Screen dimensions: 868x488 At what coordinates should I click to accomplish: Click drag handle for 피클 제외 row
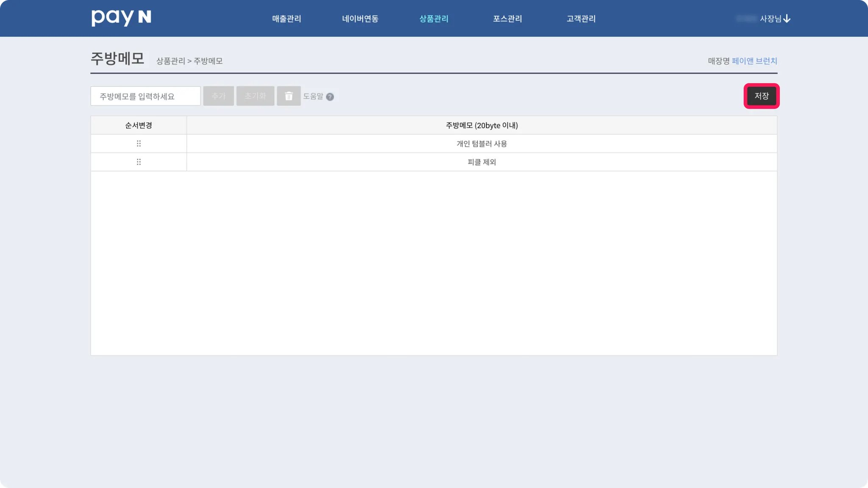[x=139, y=162]
